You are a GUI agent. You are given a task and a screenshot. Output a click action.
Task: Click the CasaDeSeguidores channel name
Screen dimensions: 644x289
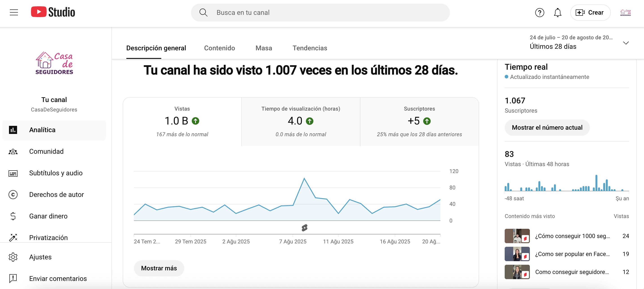[x=54, y=109]
